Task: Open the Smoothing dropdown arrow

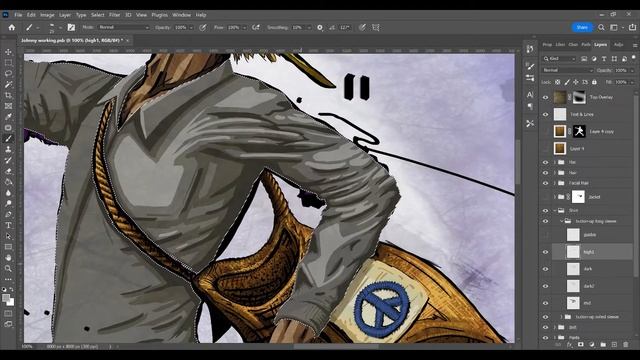Action: 309,28
